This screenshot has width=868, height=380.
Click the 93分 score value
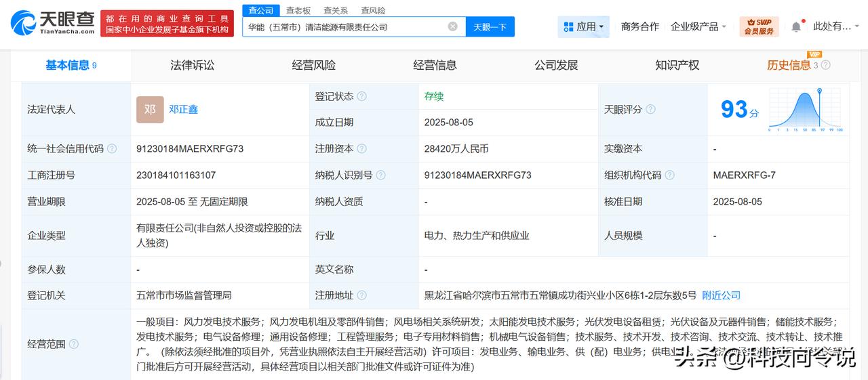(x=740, y=109)
